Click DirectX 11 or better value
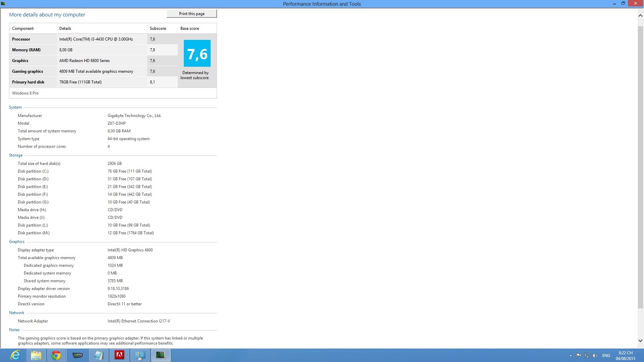 [x=125, y=304]
